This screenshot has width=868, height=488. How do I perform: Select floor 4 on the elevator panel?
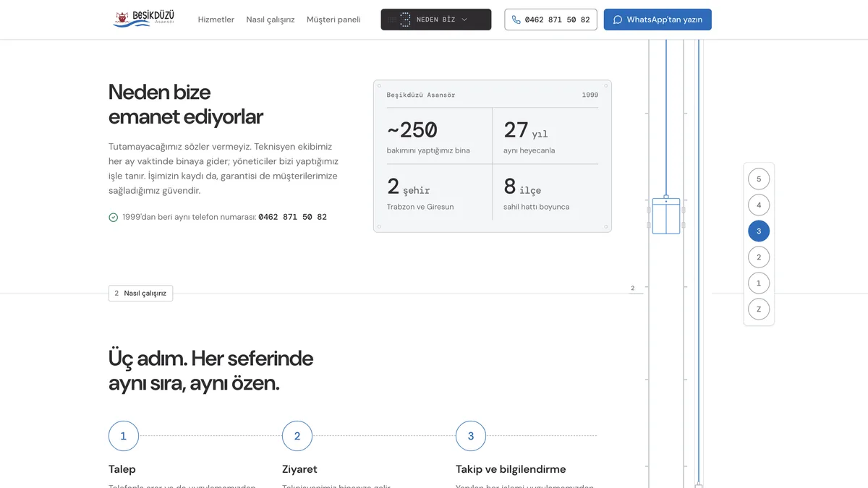pos(759,205)
